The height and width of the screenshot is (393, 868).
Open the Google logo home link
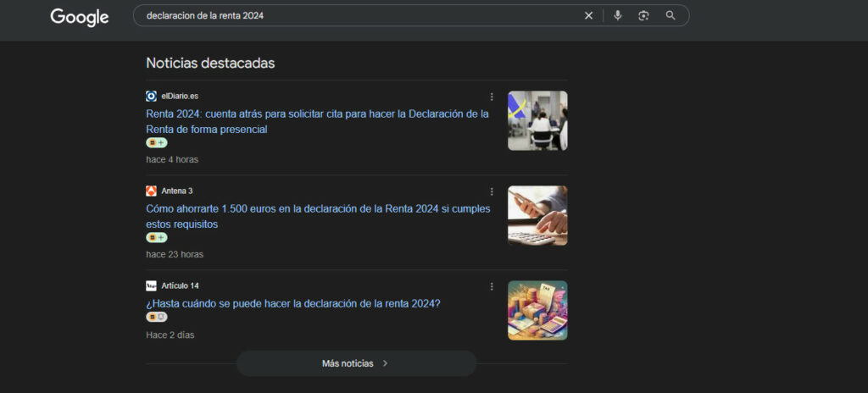(x=79, y=17)
